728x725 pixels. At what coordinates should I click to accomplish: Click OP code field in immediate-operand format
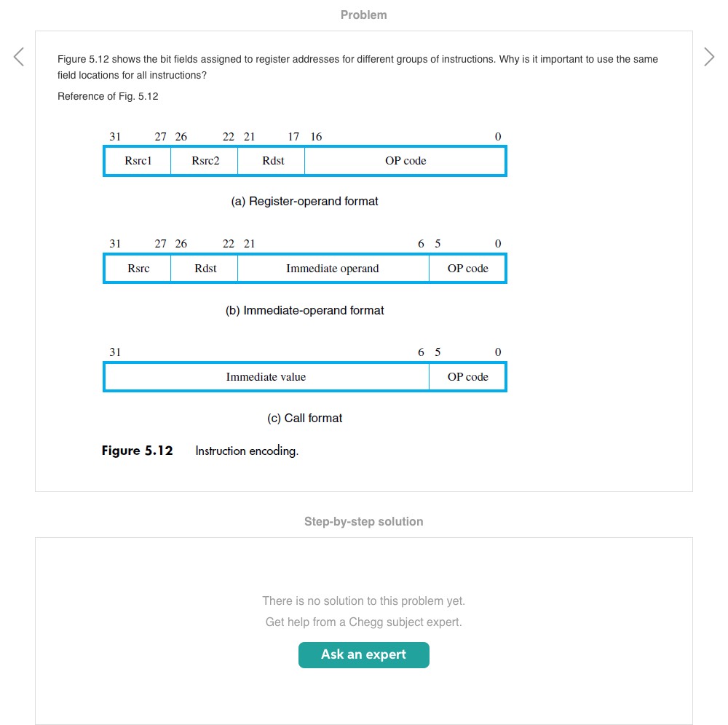(467, 269)
